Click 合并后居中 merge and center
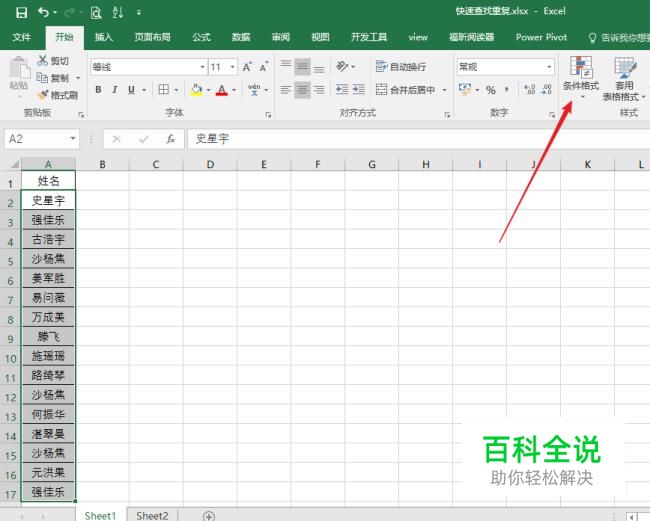Screen dimensions: 650x521 [405, 90]
